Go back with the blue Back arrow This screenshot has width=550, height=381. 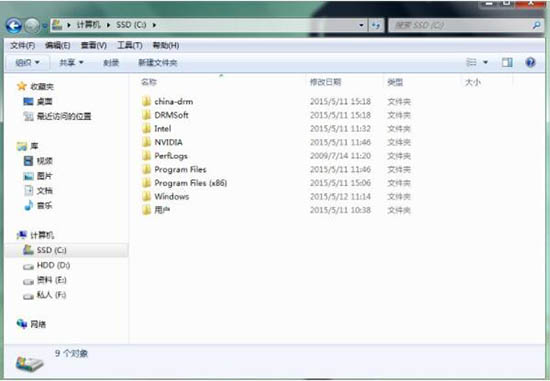coord(14,26)
